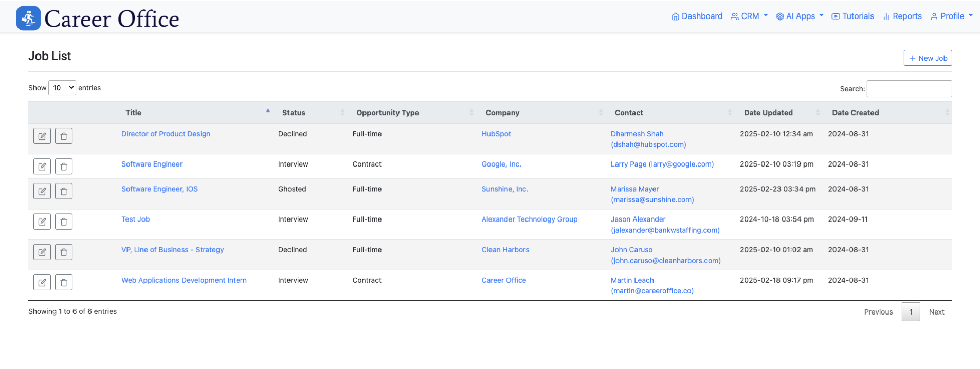This screenshot has width=980, height=369.
Task: Open the Profile dropdown
Action: pos(951,16)
